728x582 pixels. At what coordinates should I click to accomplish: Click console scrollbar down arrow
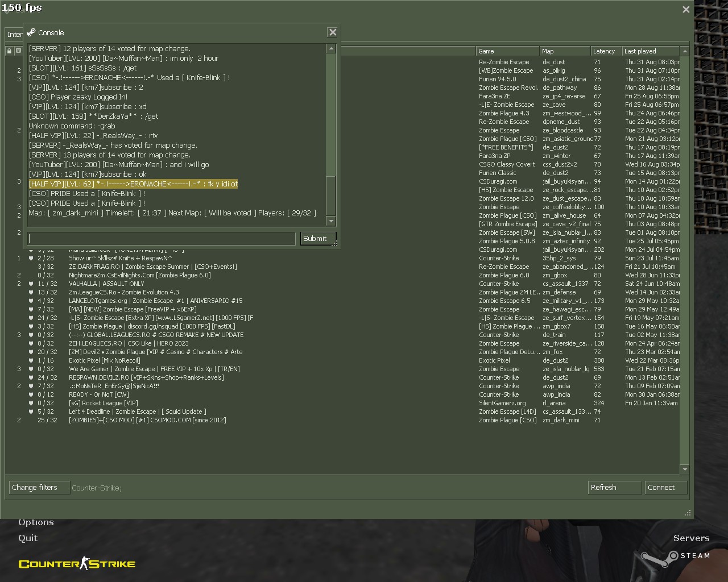pos(330,221)
